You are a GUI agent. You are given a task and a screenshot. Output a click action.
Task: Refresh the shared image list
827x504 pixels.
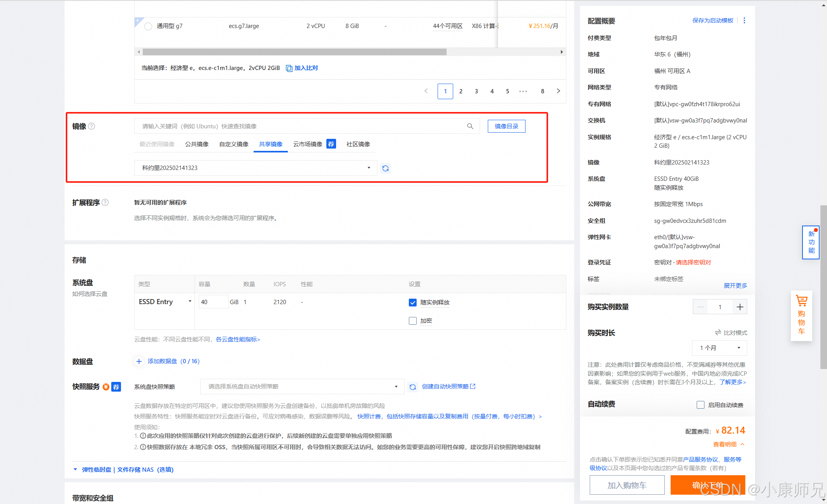coord(385,168)
